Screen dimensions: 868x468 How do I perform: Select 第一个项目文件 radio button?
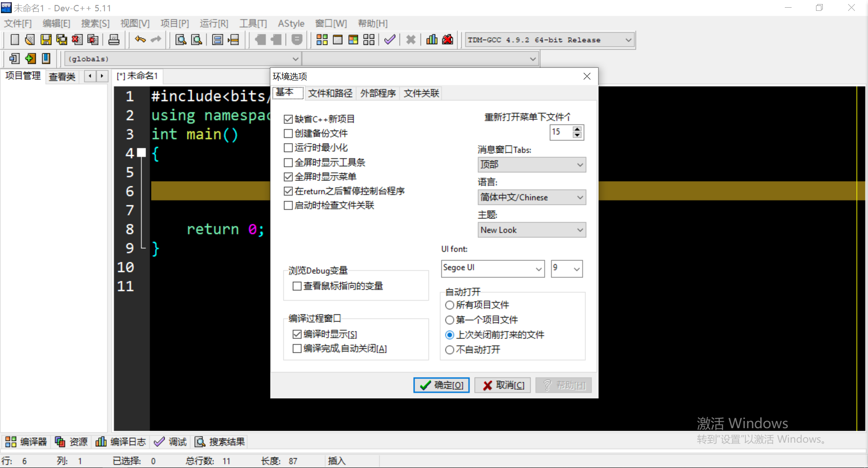(x=449, y=320)
